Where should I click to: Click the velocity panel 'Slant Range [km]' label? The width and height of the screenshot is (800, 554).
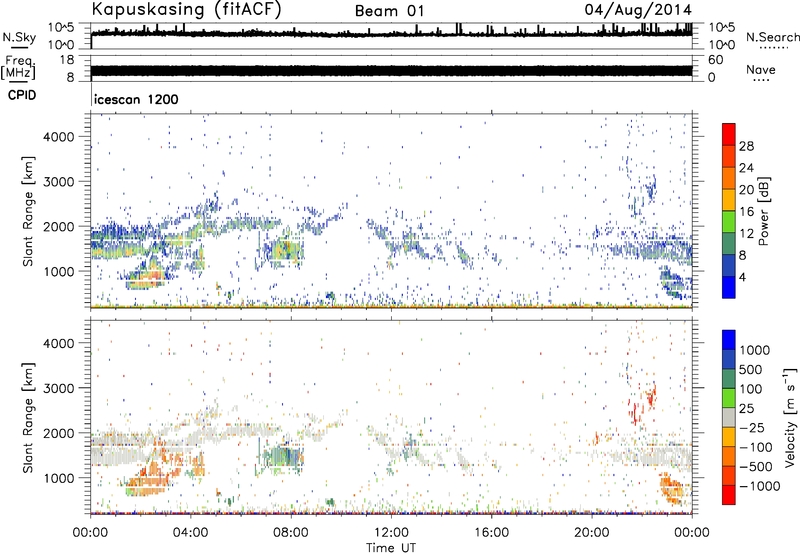point(28,417)
